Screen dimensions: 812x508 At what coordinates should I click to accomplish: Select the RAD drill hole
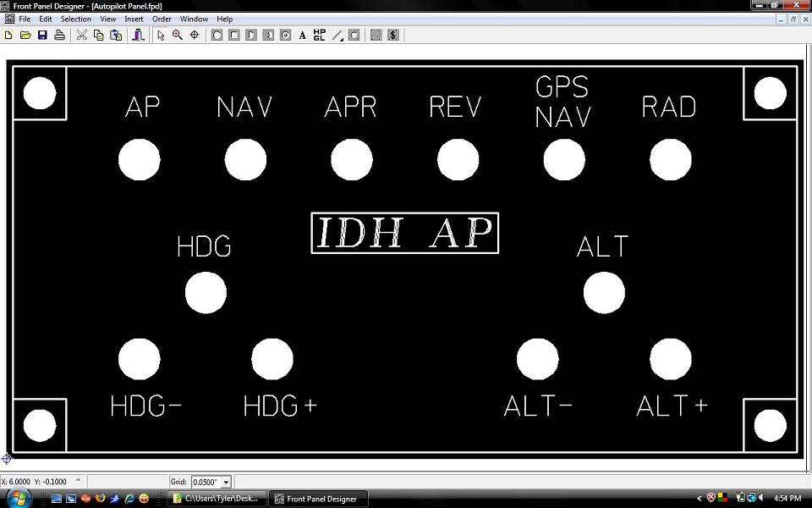671,160
